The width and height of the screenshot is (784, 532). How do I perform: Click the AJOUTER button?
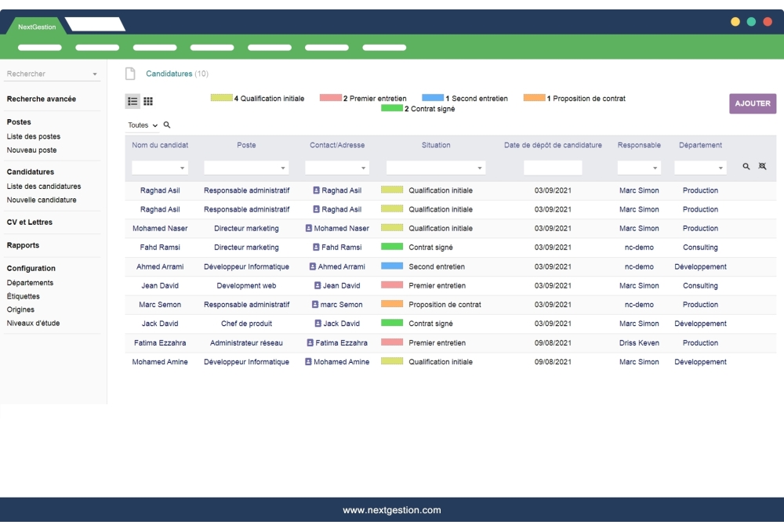point(752,103)
